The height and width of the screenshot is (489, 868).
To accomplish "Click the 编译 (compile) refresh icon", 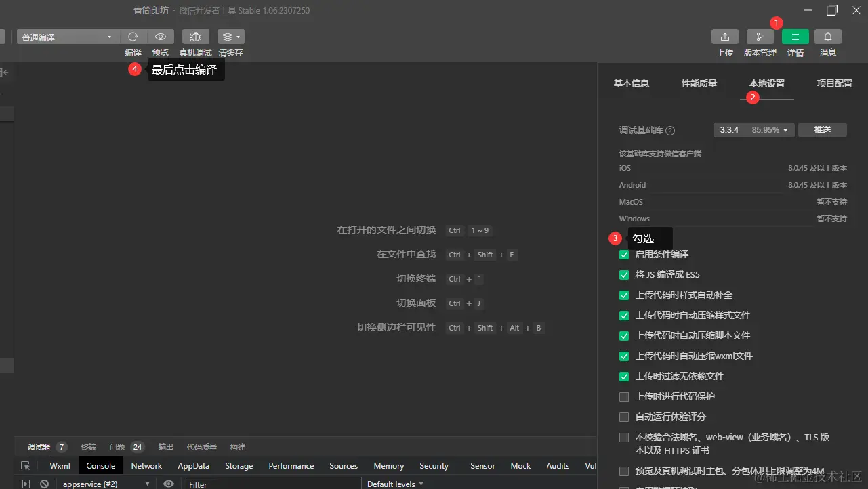I will pyautogui.click(x=133, y=37).
